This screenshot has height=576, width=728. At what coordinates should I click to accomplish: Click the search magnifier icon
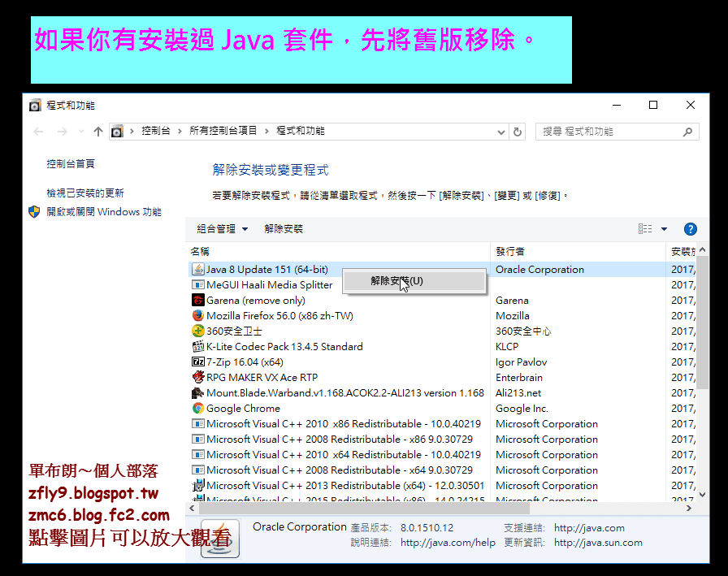point(687,132)
